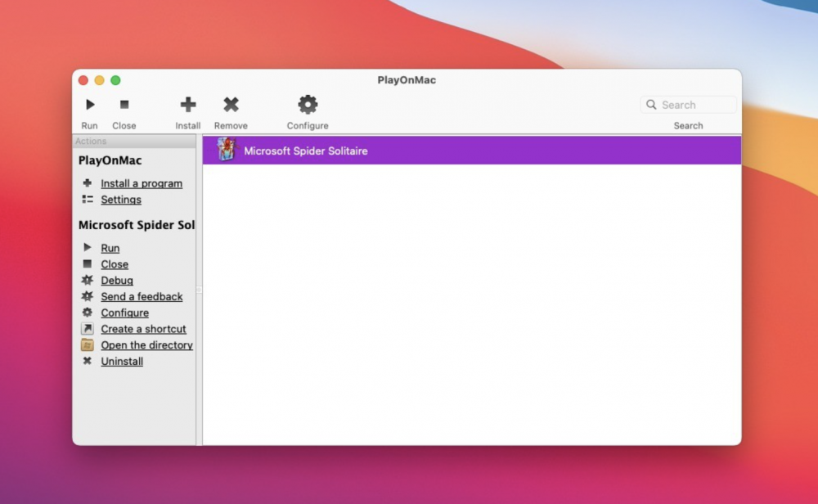The image size is (818, 504).
Task: Click the magnifier icon in the search box
Action: pyautogui.click(x=651, y=105)
